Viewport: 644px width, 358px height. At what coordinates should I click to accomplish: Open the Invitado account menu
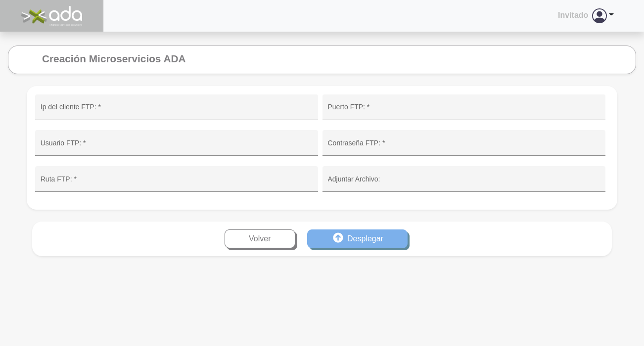(573, 15)
